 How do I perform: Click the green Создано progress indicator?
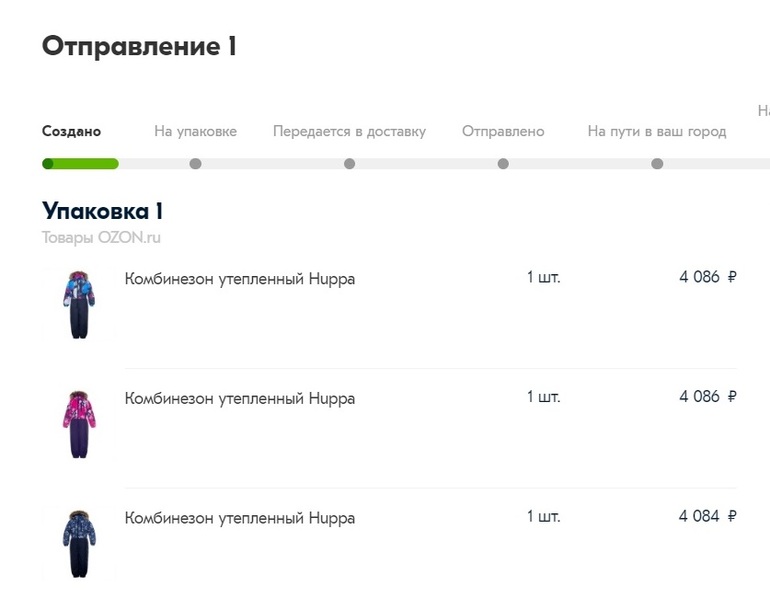(x=80, y=164)
